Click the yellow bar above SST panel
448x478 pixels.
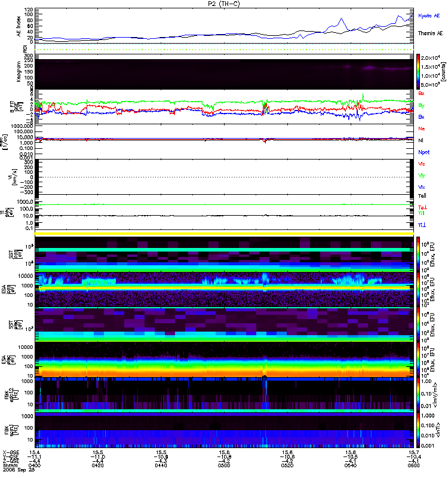(224, 234)
